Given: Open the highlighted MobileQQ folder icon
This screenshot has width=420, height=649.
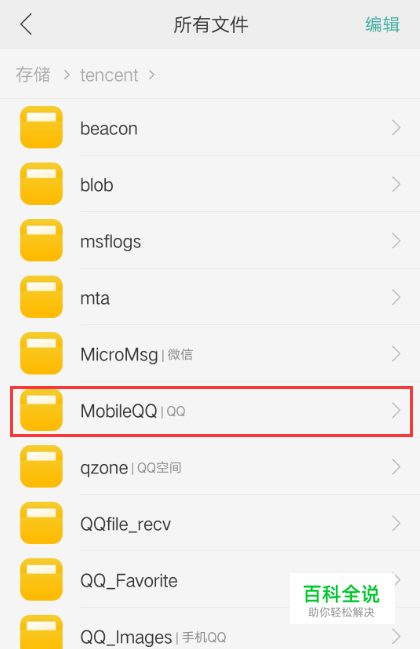Looking at the screenshot, I should coord(41,410).
